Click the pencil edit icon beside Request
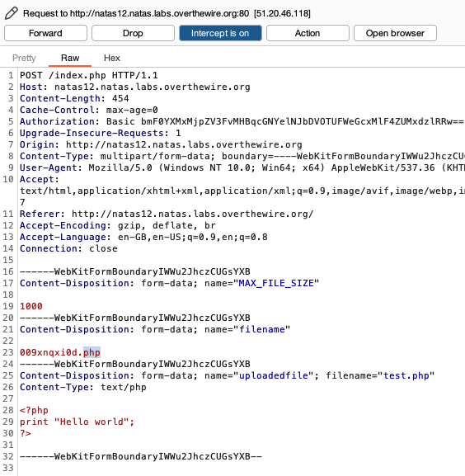 12,13
